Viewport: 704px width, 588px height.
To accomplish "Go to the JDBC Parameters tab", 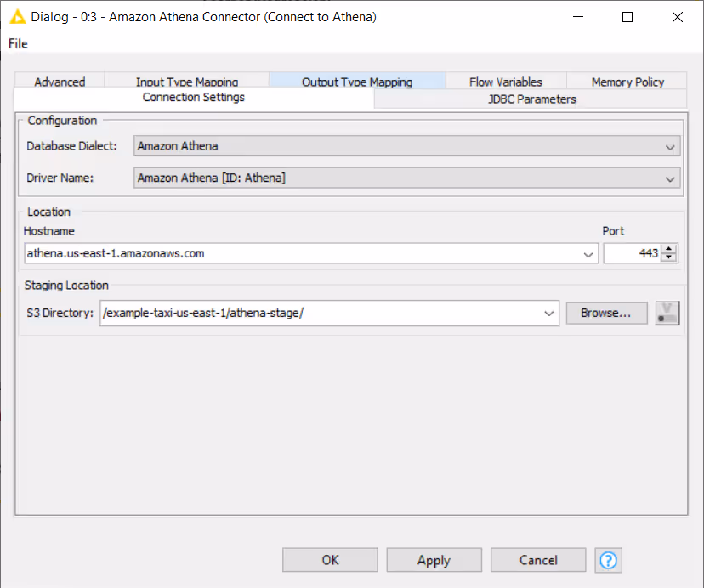I will pyautogui.click(x=530, y=99).
